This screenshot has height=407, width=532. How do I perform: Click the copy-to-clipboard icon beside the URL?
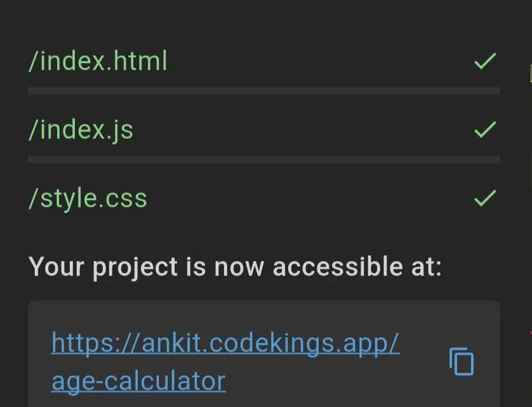pyautogui.click(x=461, y=361)
